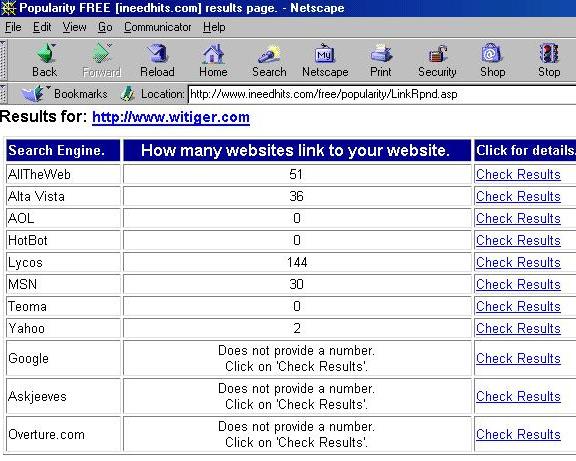Open the Security padlock icon
This screenshot has width=576, height=461.
point(437,54)
